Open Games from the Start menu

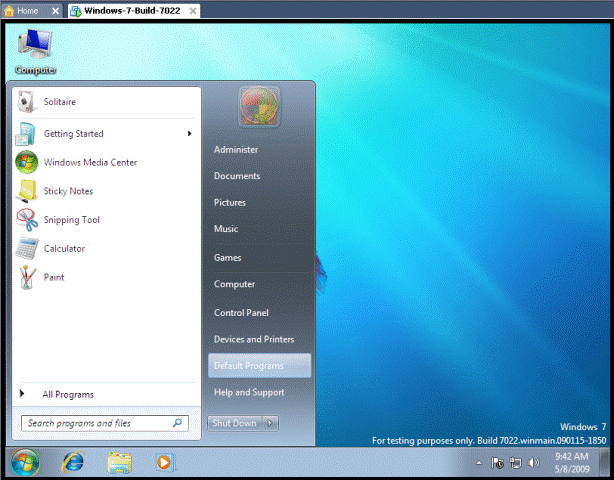[x=228, y=258]
